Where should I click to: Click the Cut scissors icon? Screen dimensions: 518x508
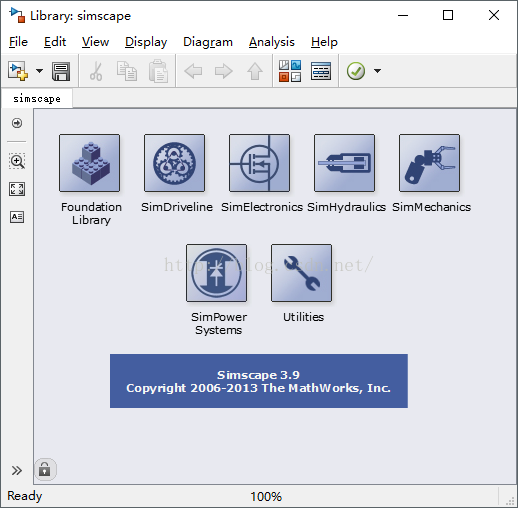[96, 71]
